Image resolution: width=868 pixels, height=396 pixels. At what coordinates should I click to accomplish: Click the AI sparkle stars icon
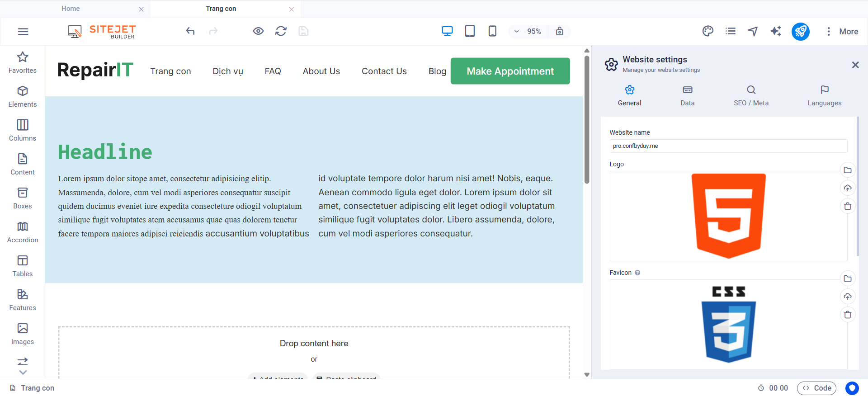[x=776, y=31]
